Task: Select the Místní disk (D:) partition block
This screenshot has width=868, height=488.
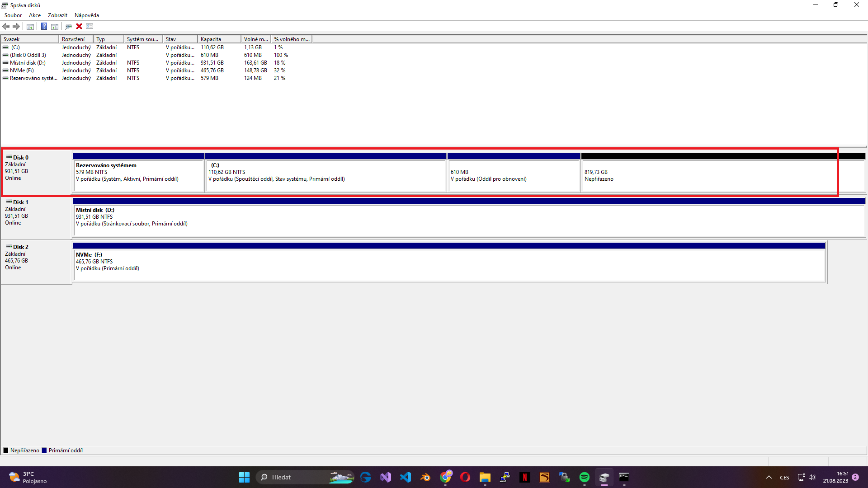Action: pos(468,220)
